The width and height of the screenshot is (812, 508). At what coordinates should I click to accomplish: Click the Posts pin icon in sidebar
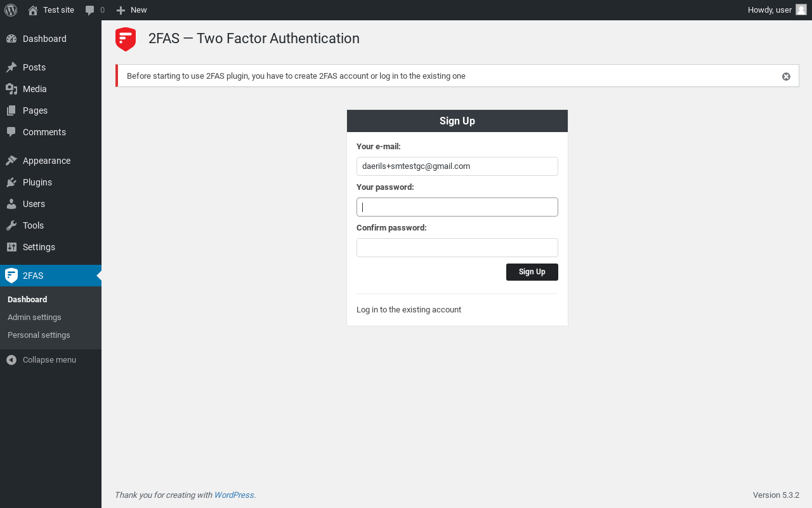(x=11, y=67)
